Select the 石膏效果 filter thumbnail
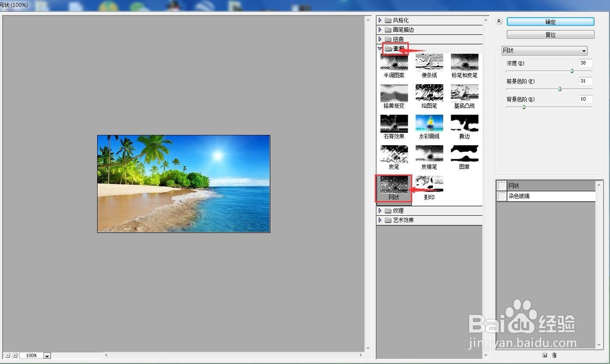Viewport: 610px width, 364px height. click(393, 124)
